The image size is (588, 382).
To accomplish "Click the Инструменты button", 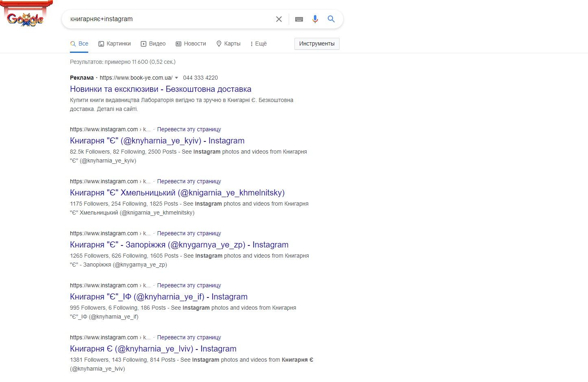I will (x=317, y=43).
